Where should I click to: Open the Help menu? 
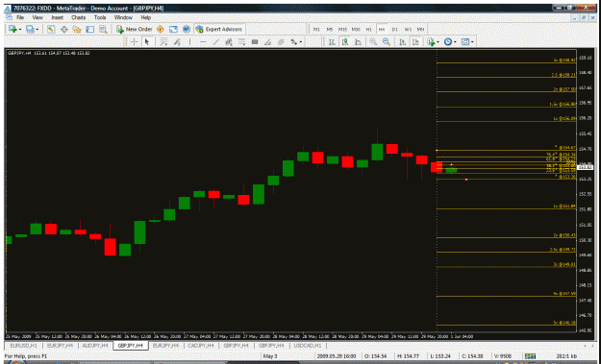145,17
